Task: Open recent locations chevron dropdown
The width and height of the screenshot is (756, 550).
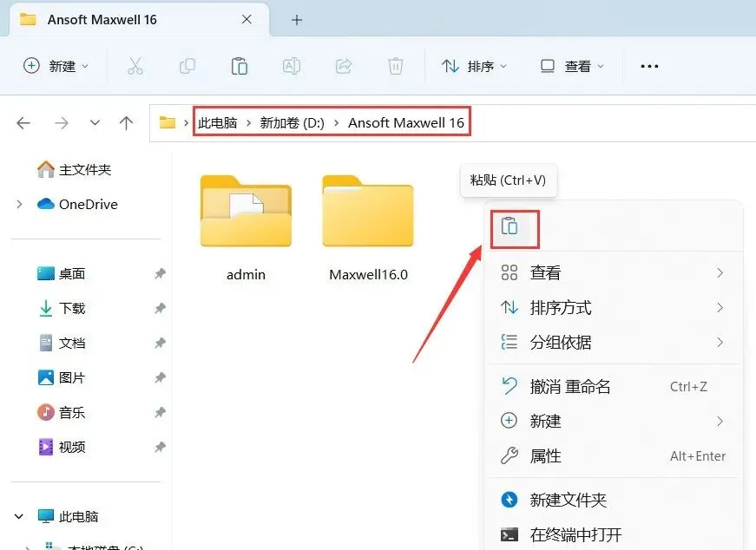Action: click(95, 122)
